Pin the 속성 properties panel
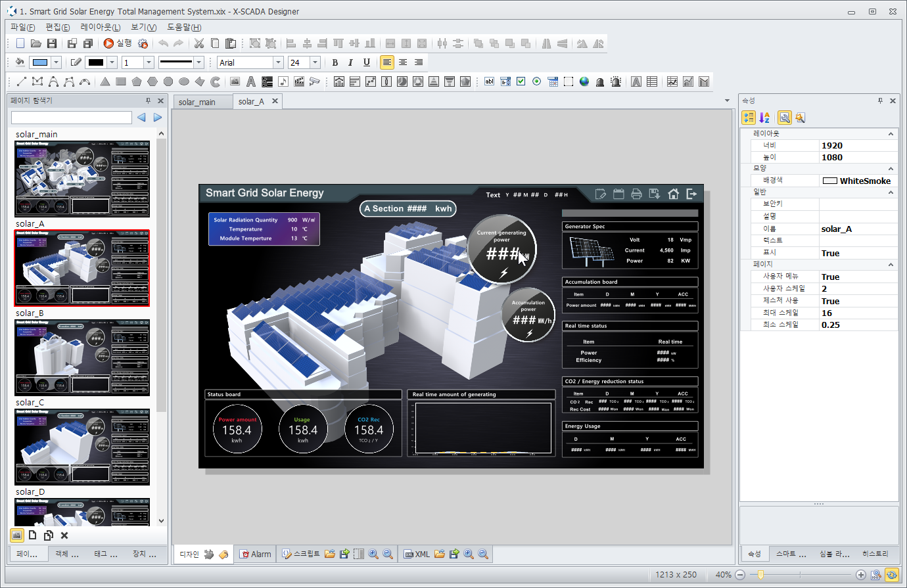 [x=880, y=101]
